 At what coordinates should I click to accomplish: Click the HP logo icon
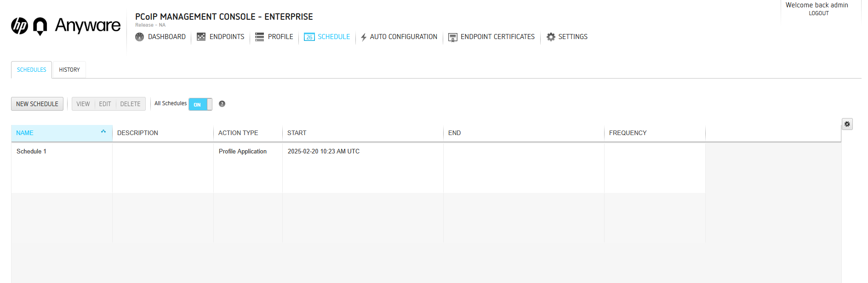[x=20, y=26]
